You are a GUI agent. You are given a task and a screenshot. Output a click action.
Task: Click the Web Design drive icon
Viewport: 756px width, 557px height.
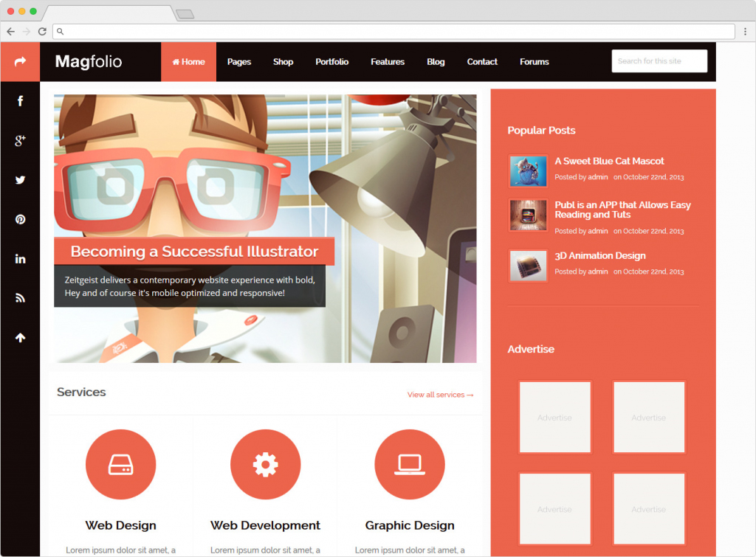[x=120, y=464]
